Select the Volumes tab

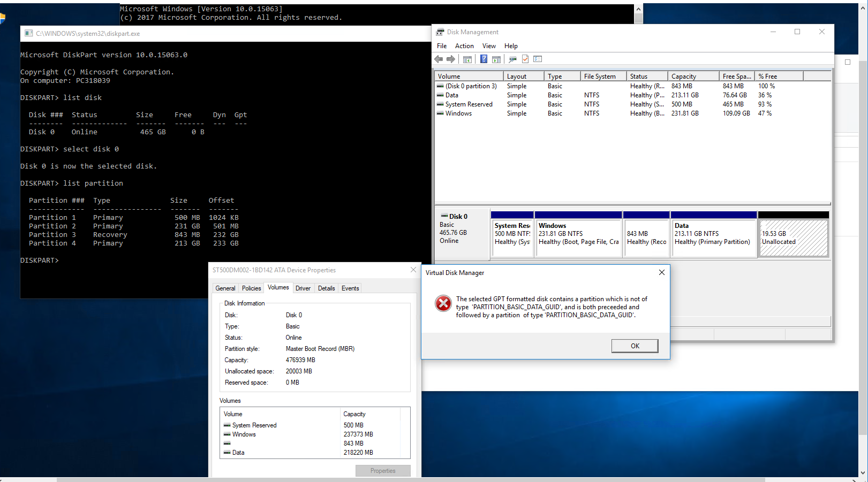278,287
